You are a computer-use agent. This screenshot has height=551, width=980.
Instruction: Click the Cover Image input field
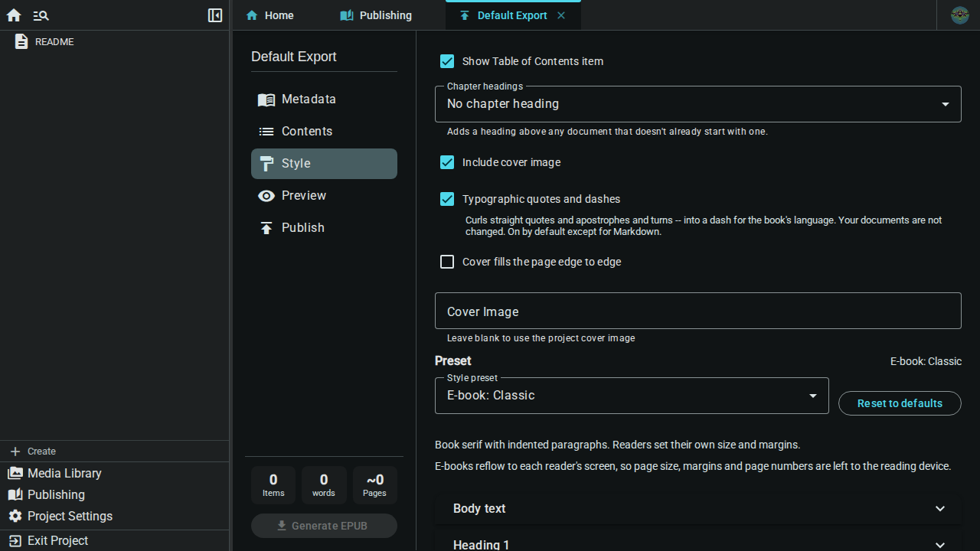(698, 311)
